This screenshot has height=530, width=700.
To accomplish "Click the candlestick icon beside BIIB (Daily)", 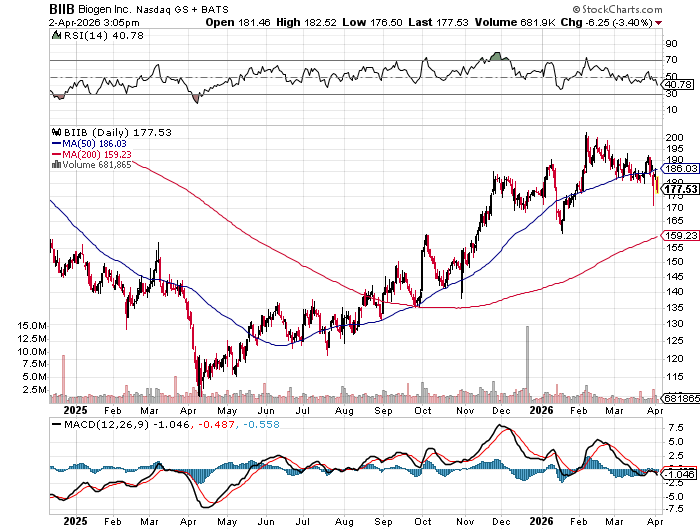I will (x=57, y=132).
